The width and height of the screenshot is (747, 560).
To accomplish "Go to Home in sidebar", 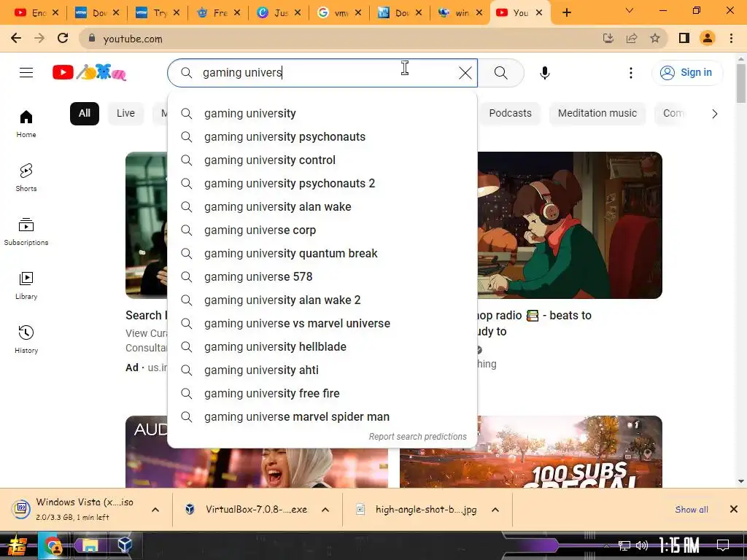I will [x=26, y=124].
